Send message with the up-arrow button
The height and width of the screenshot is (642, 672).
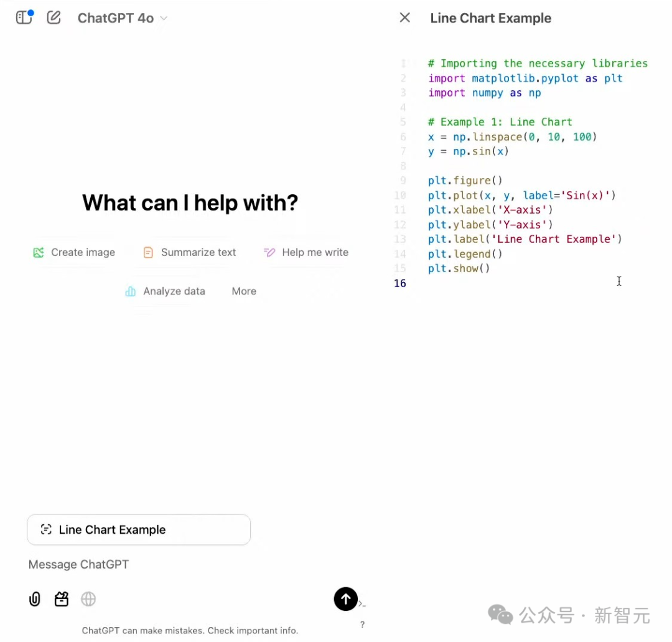pyautogui.click(x=346, y=599)
